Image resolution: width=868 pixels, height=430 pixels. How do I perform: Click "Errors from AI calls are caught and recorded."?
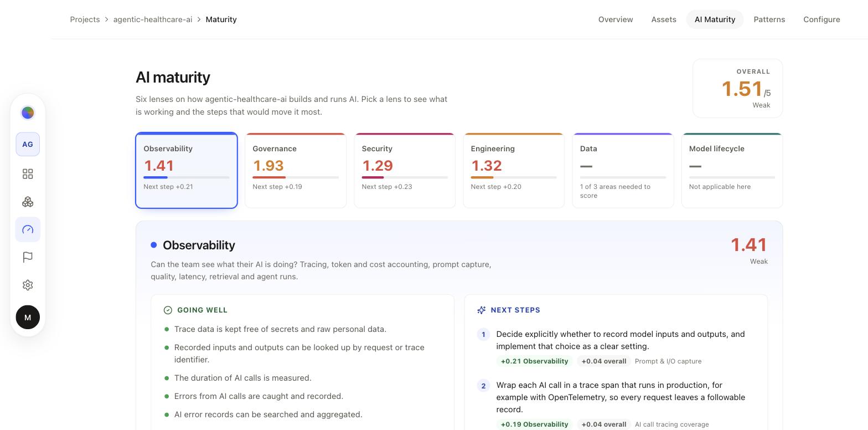(259, 396)
